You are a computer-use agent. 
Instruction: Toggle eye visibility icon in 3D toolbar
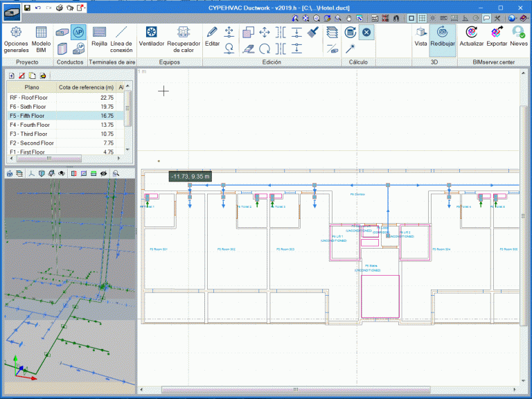[x=103, y=173]
